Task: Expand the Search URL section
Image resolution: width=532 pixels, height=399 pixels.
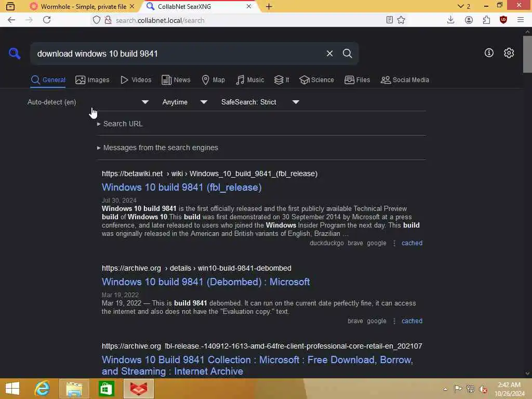Action: click(120, 124)
